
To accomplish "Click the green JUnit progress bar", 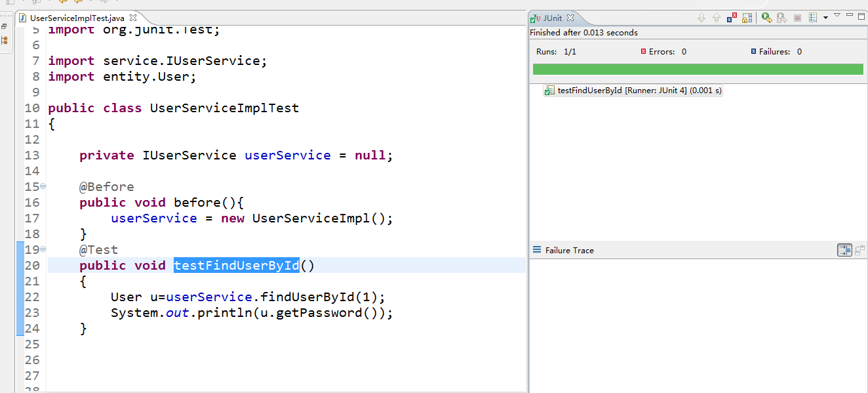I will 698,70.
